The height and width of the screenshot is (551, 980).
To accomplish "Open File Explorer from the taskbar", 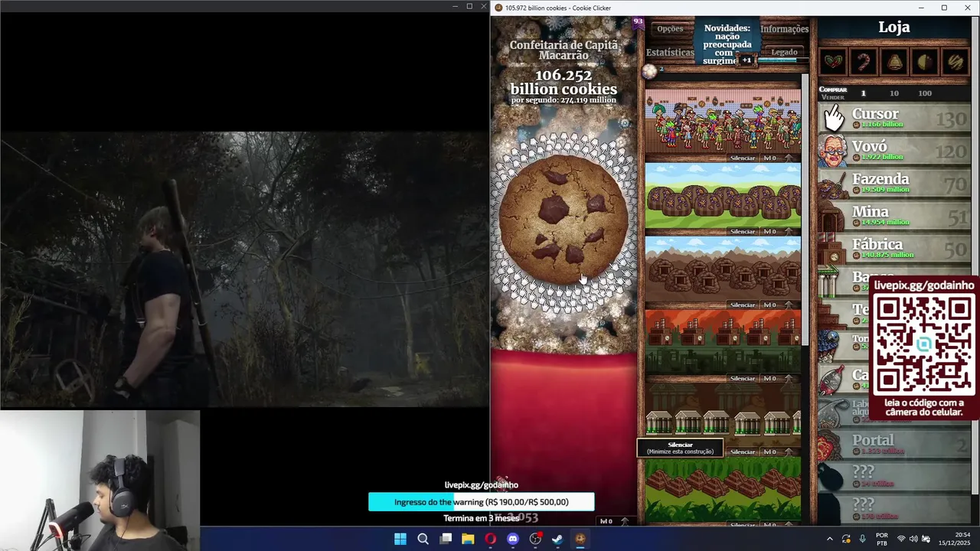I will click(468, 539).
